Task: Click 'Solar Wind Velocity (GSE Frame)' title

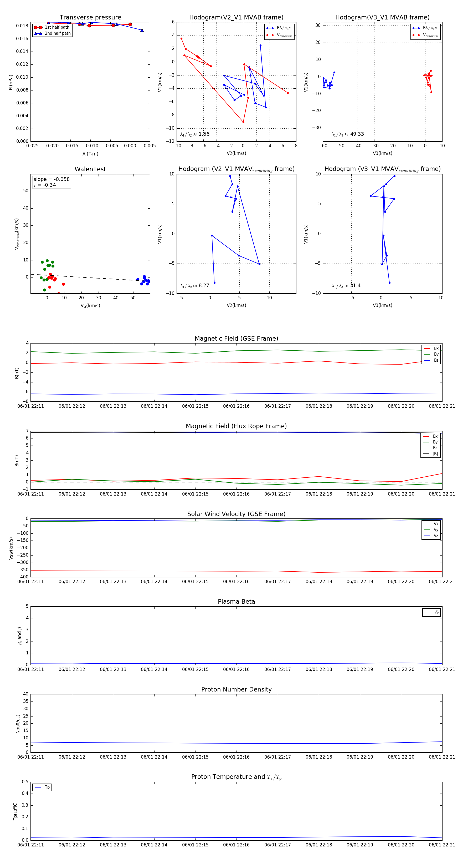Action: [236, 514]
